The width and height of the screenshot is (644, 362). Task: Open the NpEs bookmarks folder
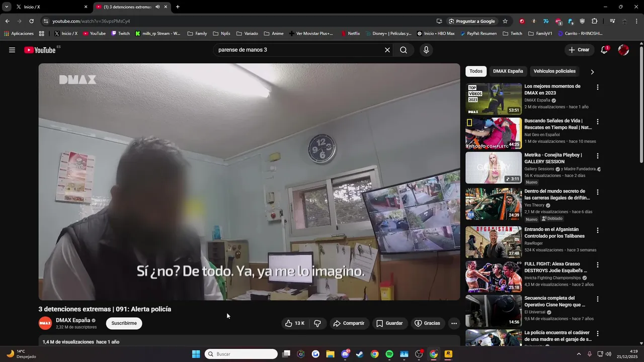pos(222,34)
